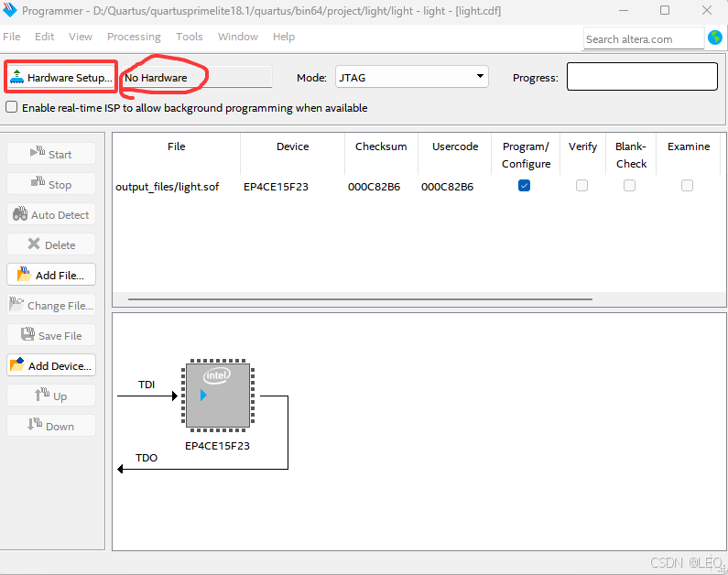The height and width of the screenshot is (575, 728).
Task: Click the Quartus Programmer title bar icon
Action: click(10, 10)
